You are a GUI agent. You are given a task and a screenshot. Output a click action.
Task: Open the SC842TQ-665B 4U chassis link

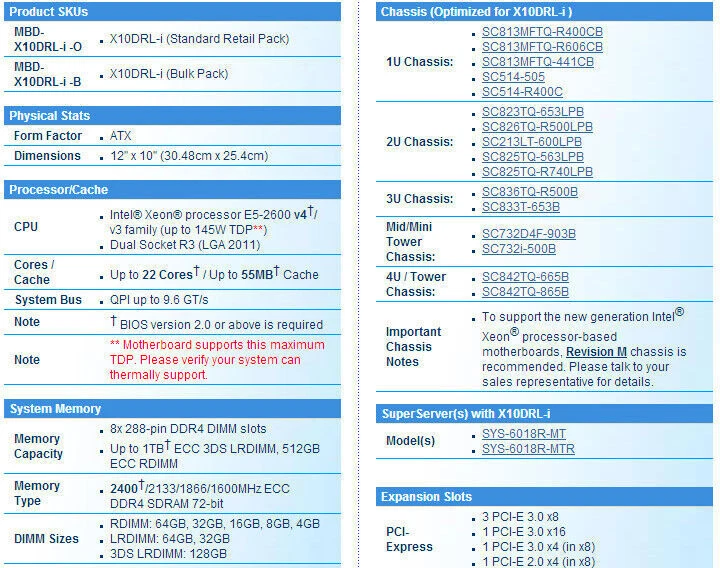[525, 277]
